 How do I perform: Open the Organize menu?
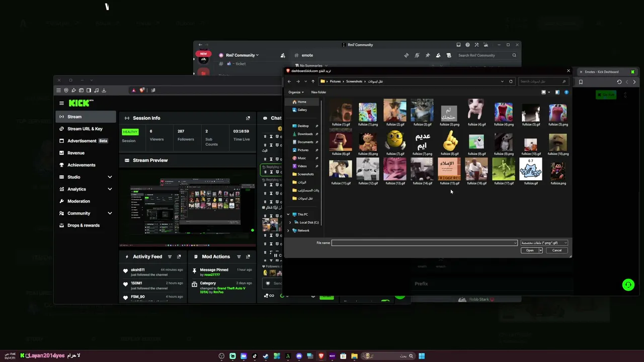tap(296, 93)
